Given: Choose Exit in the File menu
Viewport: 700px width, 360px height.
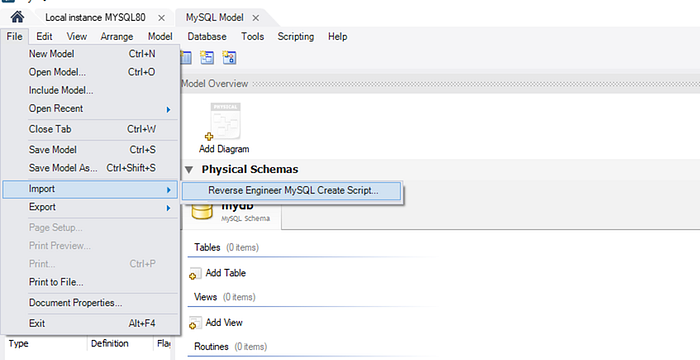Looking at the screenshot, I should pyautogui.click(x=90, y=323).
